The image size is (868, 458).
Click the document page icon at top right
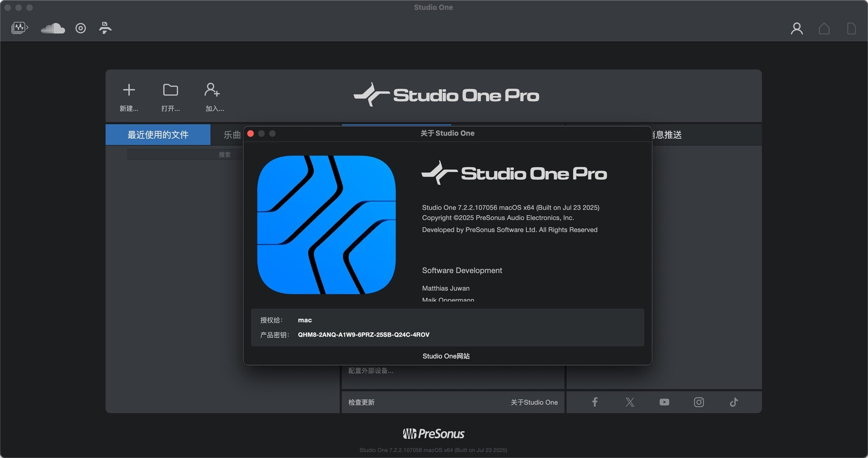[852, 28]
